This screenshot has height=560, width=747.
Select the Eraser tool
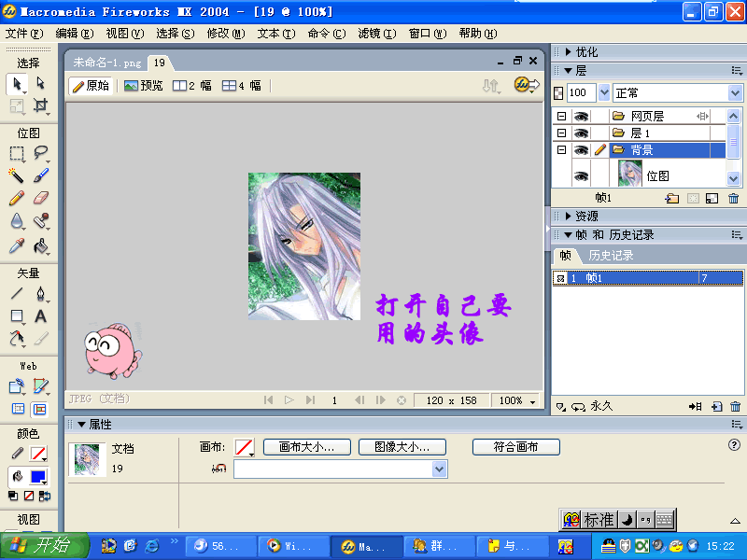coord(40,198)
